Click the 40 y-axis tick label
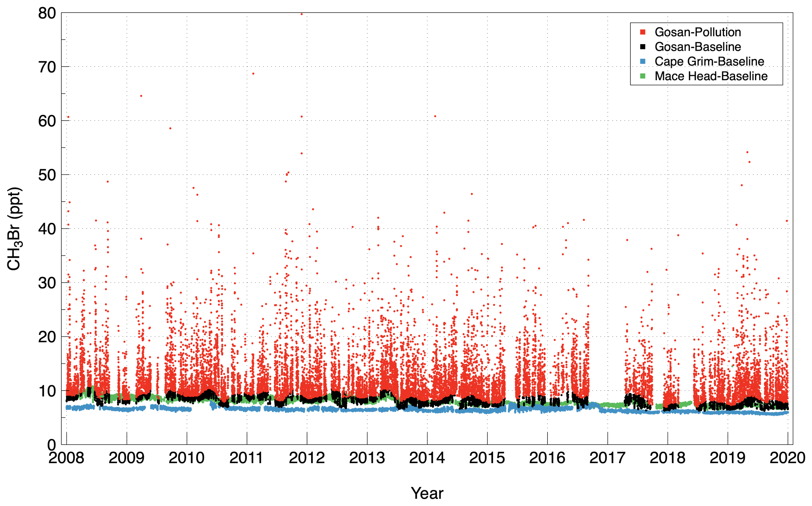The width and height of the screenshot is (812, 506). (47, 229)
